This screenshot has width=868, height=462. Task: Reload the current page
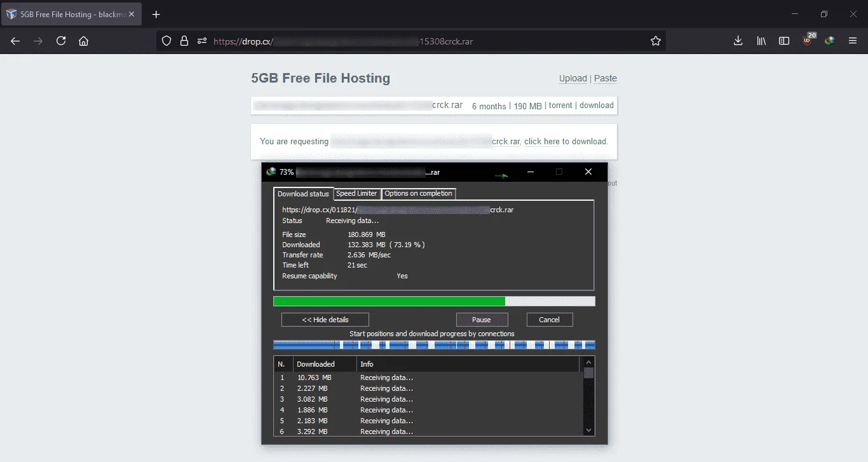[61, 41]
